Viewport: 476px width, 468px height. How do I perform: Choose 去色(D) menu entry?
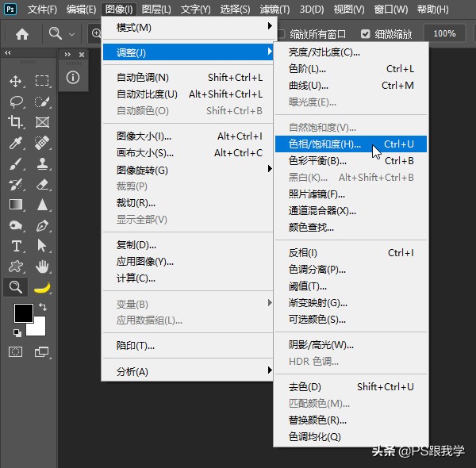351,386
